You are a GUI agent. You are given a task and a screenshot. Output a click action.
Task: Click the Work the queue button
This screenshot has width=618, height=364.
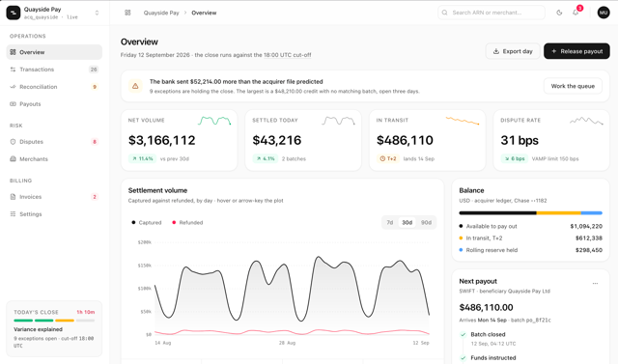click(x=573, y=86)
